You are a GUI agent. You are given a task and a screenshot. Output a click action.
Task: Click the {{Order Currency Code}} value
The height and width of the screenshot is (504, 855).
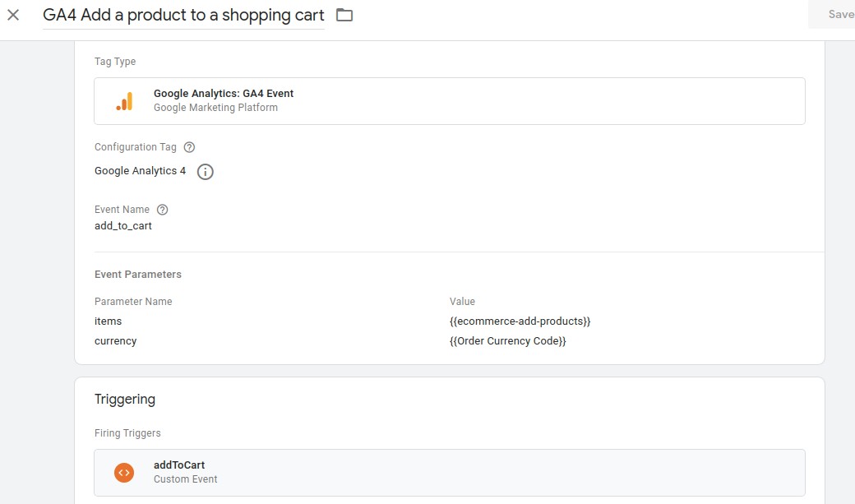point(507,341)
